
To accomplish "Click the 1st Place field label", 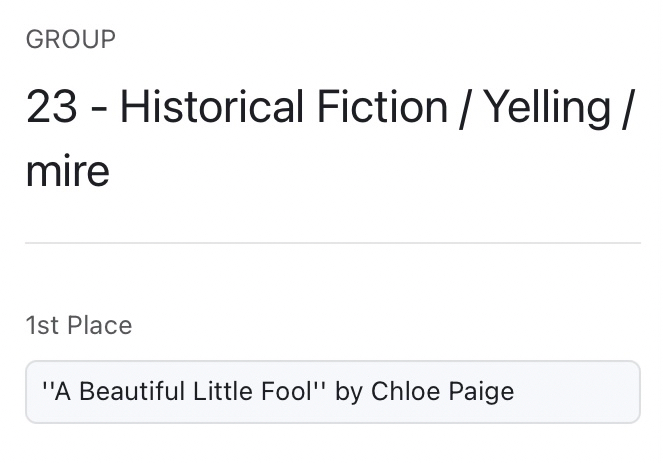I will tap(79, 325).
